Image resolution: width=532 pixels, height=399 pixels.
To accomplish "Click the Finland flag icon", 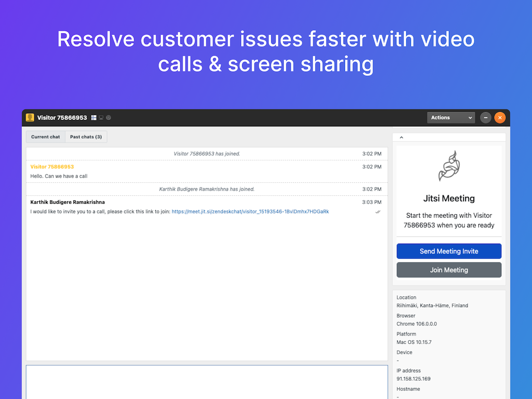I will coord(94,118).
